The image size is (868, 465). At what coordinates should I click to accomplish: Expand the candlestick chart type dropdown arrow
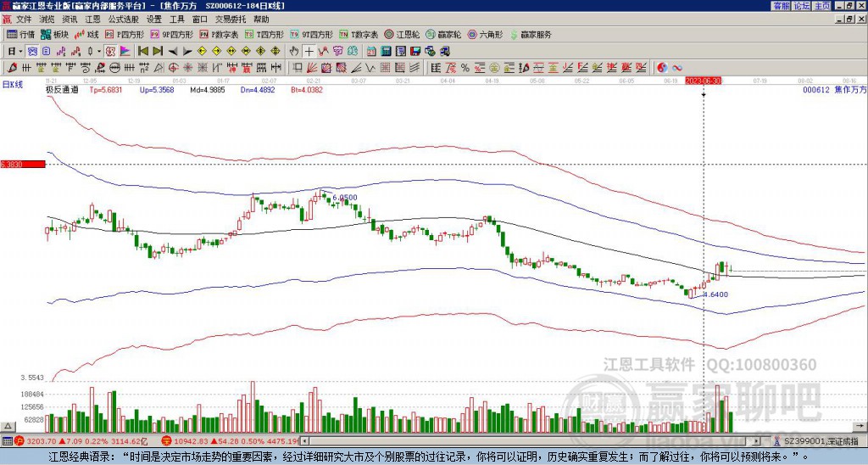[99, 52]
